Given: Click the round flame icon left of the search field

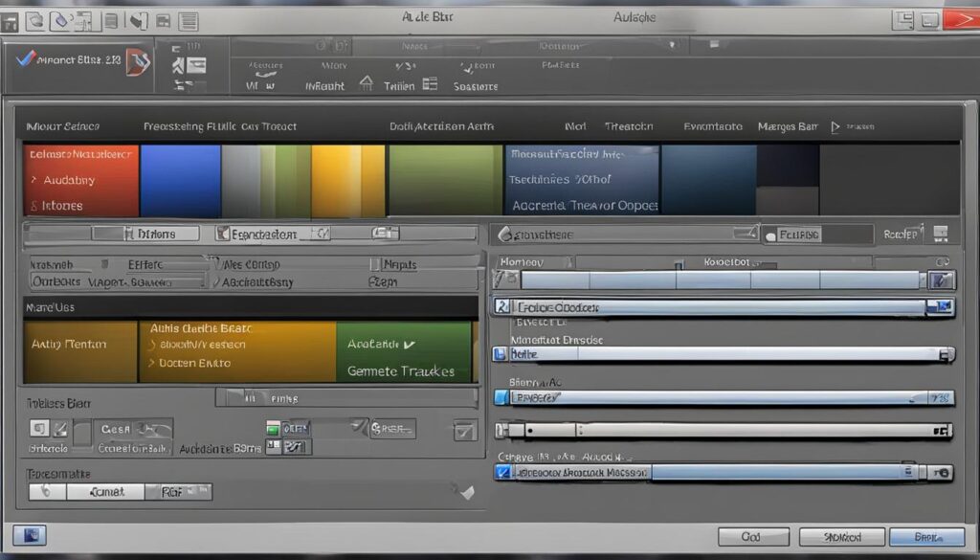Looking at the screenshot, I should pyautogui.click(x=504, y=235).
